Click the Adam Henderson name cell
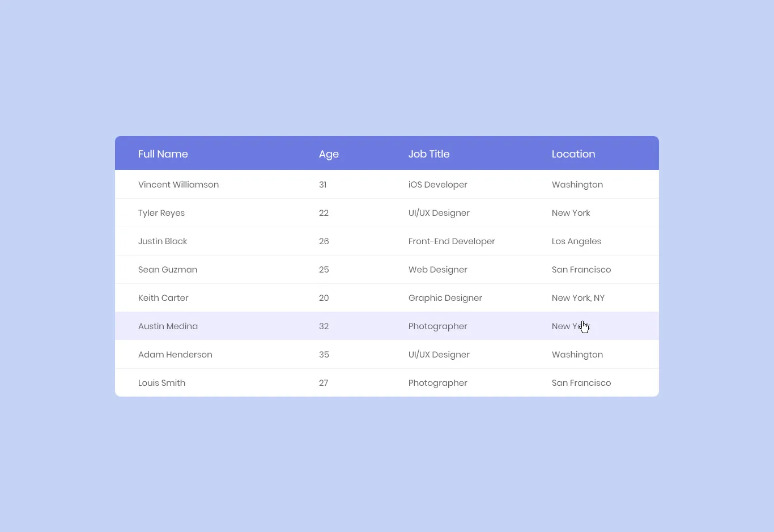Screen dimensions: 774x532 coord(175,355)
